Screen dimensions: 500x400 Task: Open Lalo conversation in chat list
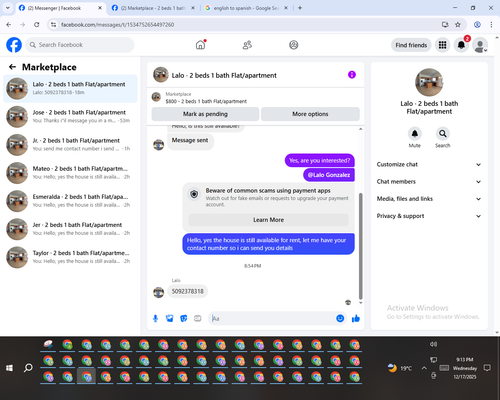(x=70, y=89)
